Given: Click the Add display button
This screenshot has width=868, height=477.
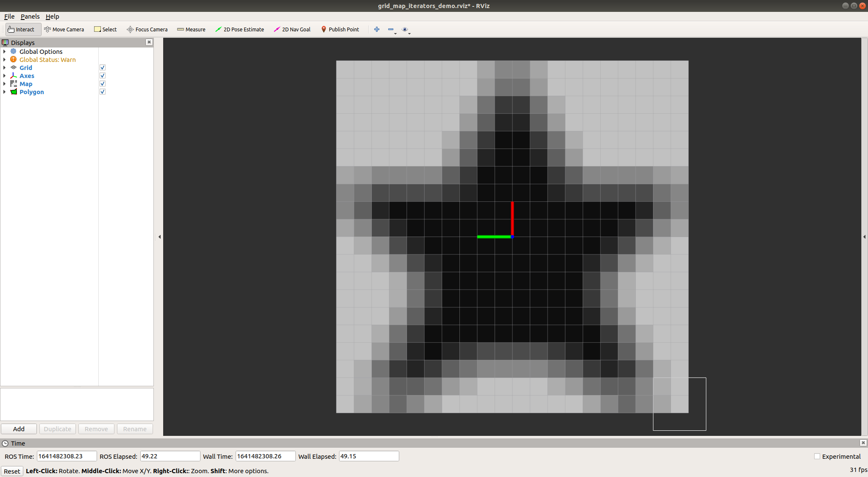Looking at the screenshot, I should tap(19, 429).
